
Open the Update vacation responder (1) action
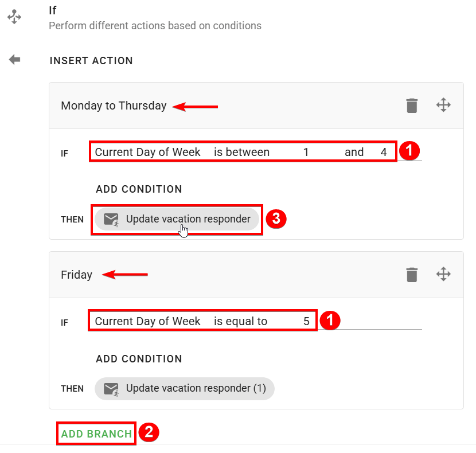point(185,389)
